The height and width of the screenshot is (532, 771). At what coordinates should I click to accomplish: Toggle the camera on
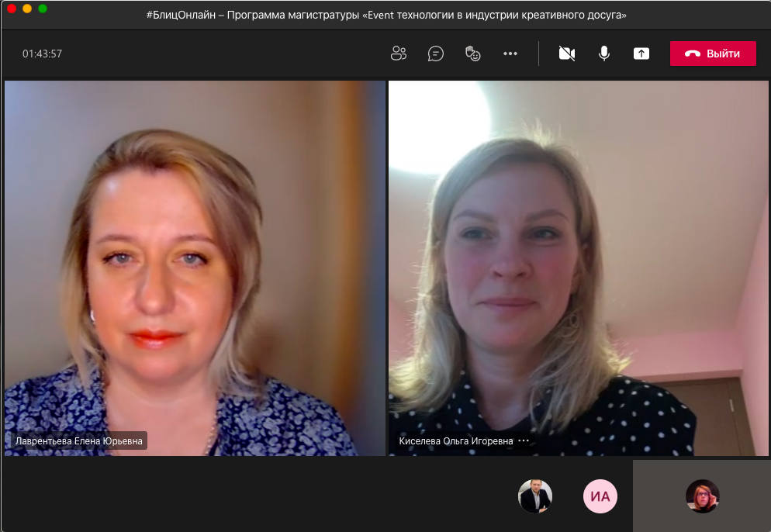[x=567, y=54]
